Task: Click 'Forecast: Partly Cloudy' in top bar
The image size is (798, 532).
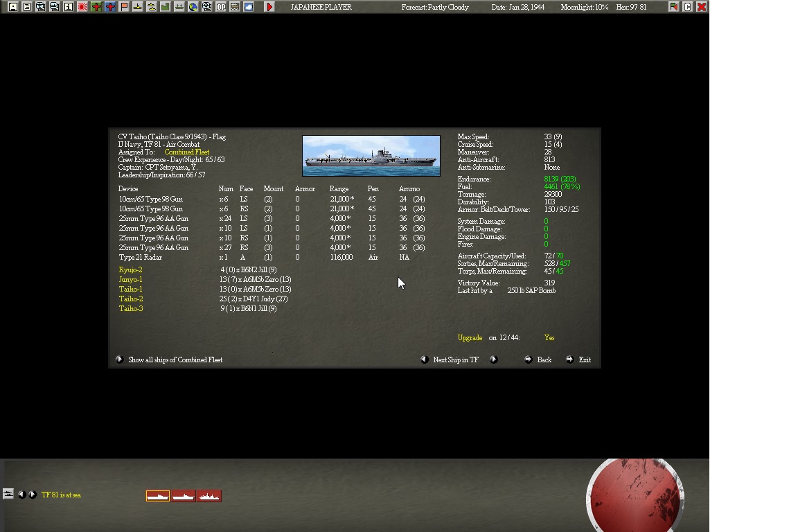Action: coord(434,7)
